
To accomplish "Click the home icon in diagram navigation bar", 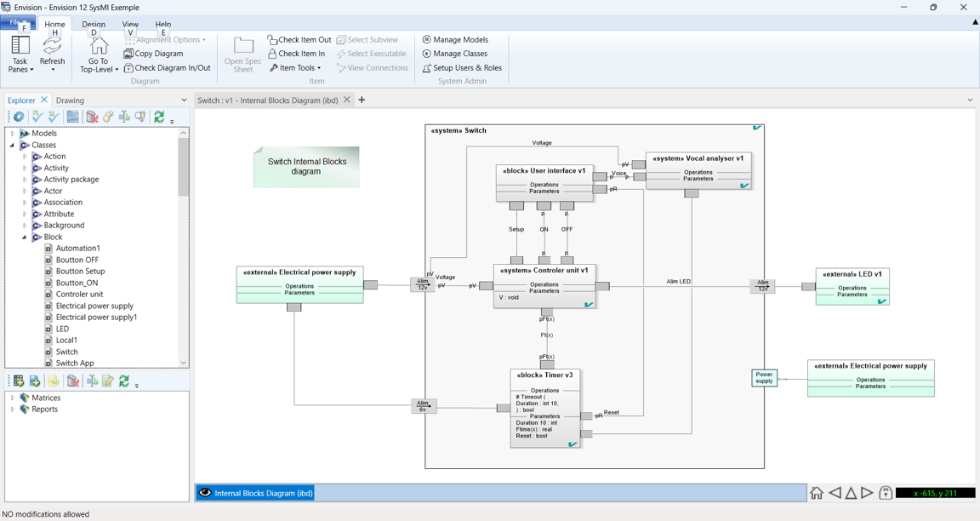I will coord(816,493).
